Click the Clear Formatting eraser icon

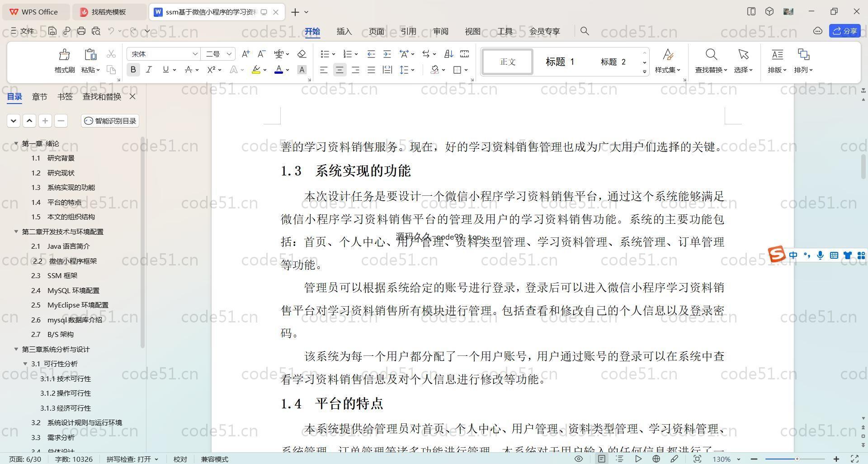[302, 54]
